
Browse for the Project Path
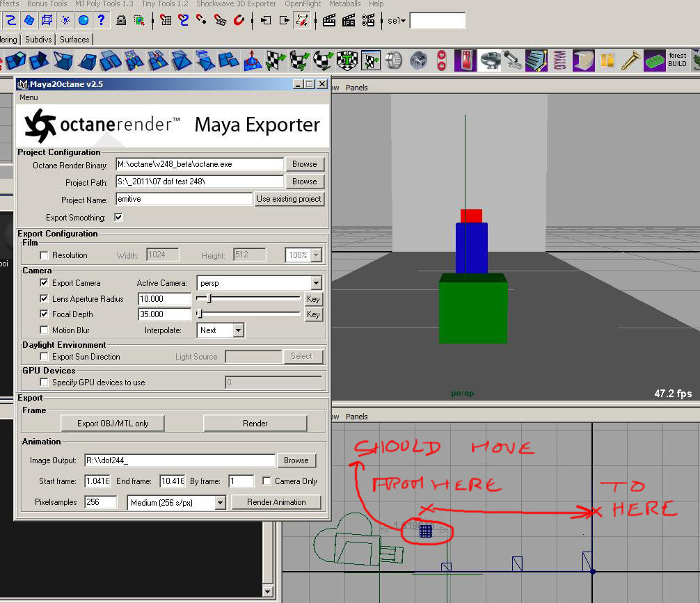(x=305, y=182)
